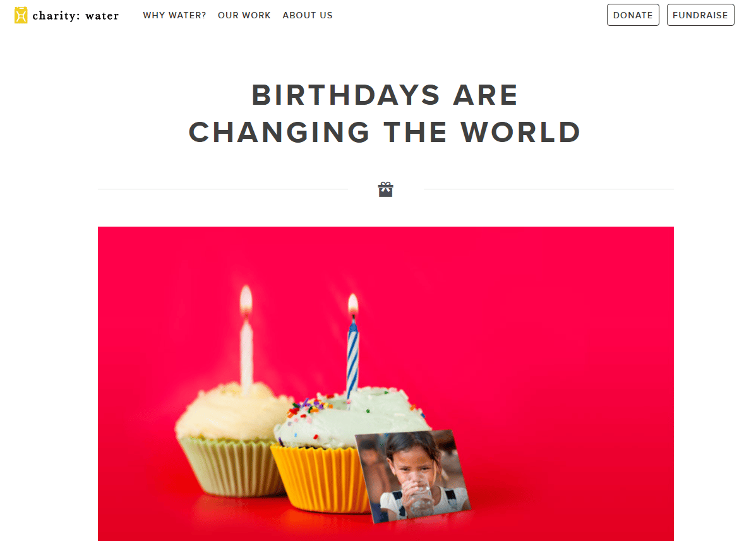Open the charity: water home link

tap(66, 15)
